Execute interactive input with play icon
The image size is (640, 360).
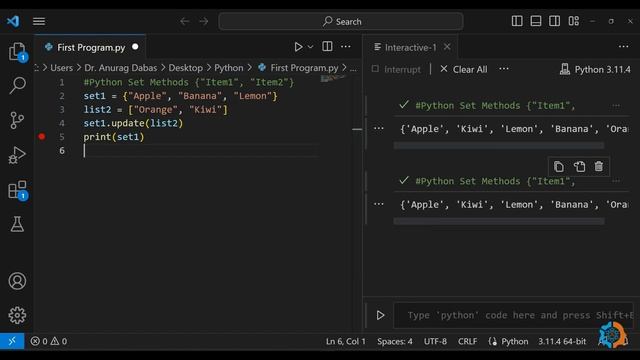[380, 315]
